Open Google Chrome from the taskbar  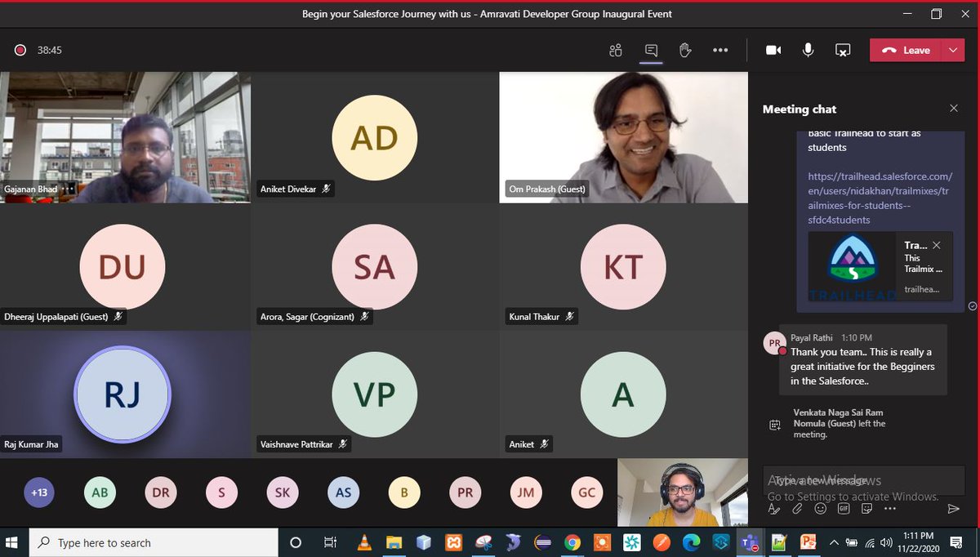pyautogui.click(x=572, y=542)
